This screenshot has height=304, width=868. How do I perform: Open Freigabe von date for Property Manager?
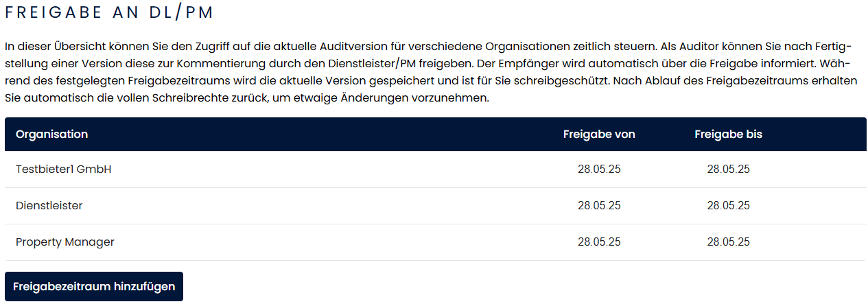click(x=599, y=242)
